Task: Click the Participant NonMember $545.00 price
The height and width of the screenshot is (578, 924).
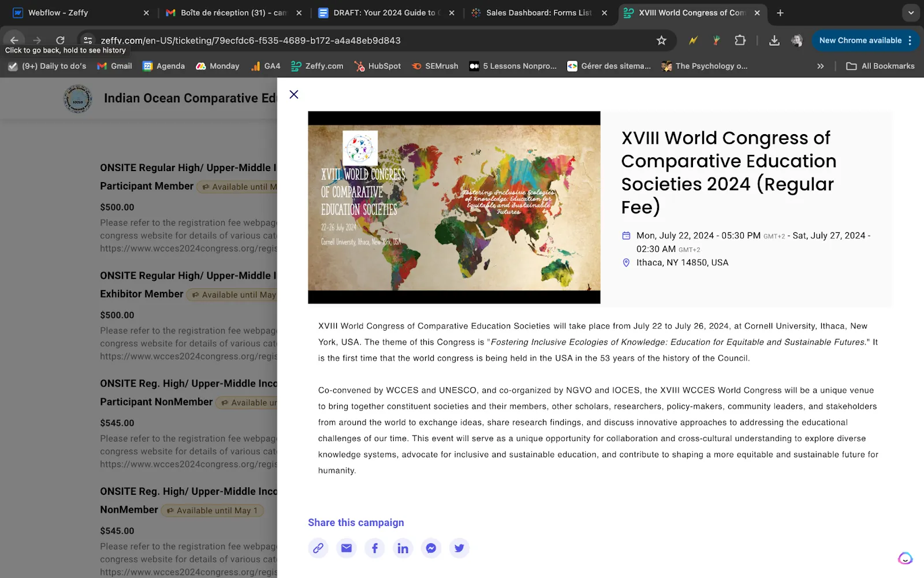Action: tap(117, 423)
